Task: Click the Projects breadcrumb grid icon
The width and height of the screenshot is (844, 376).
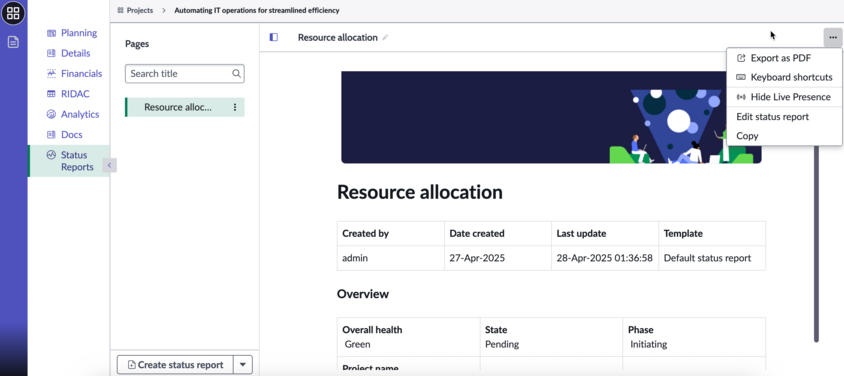Action: click(x=120, y=10)
